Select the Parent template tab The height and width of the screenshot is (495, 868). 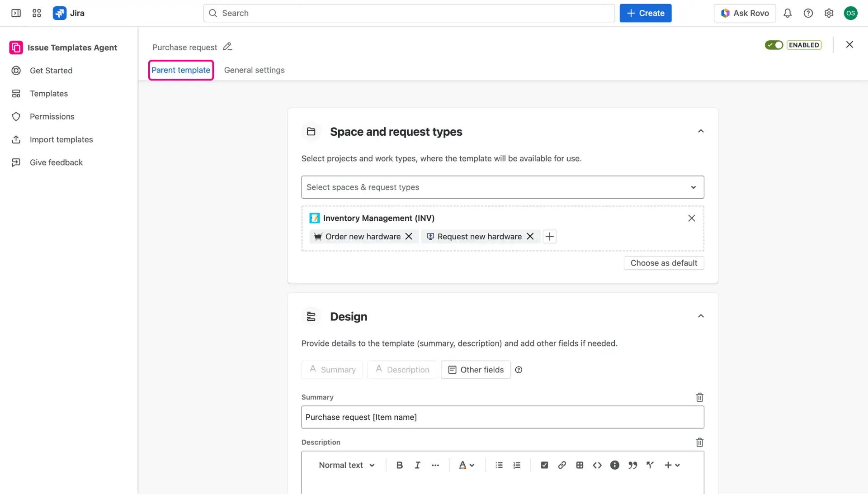pos(180,70)
